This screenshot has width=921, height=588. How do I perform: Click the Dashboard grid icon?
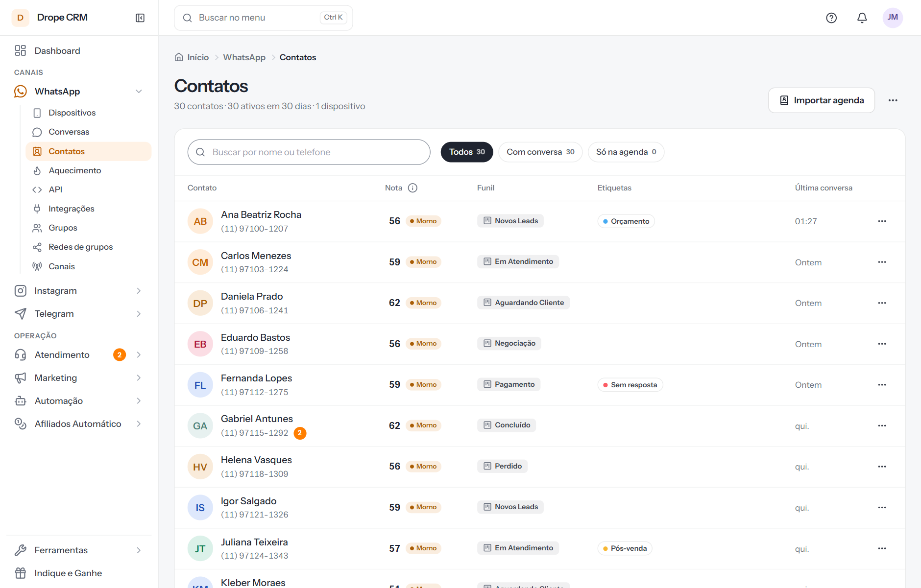pos(21,50)
